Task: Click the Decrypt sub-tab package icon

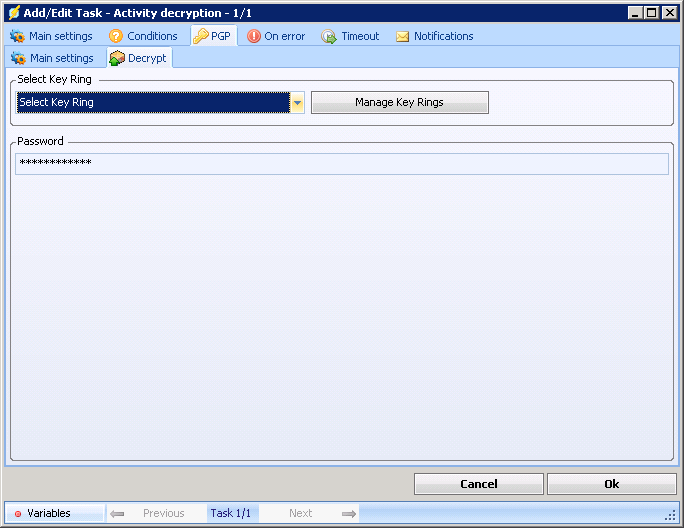Action: (117, 58)
